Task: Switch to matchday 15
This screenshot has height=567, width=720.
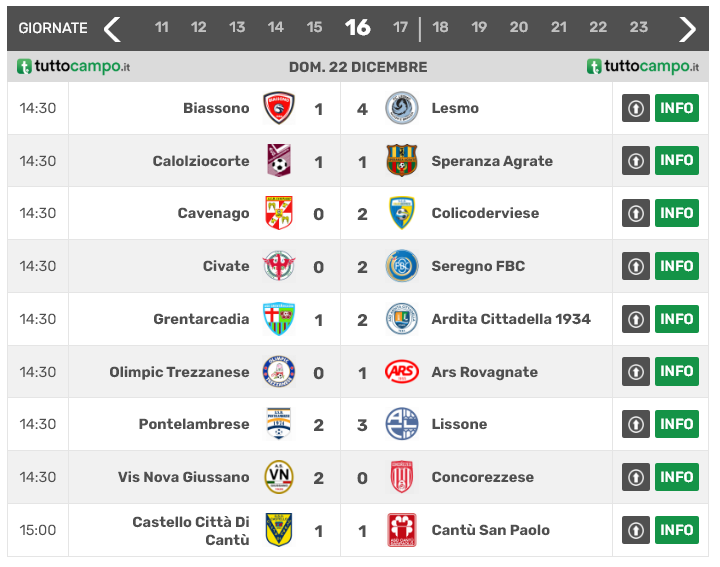Action: pos(314,28)
